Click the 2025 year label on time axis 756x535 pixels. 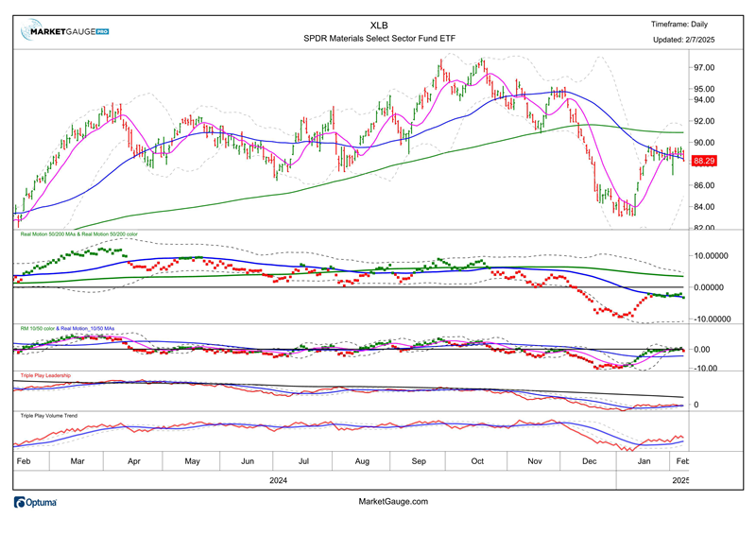point(681,480)
